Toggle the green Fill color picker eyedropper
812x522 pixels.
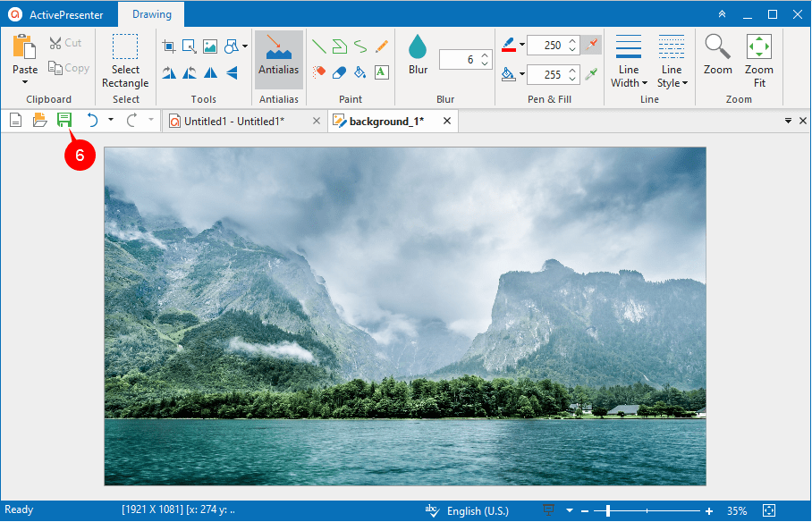591,74
